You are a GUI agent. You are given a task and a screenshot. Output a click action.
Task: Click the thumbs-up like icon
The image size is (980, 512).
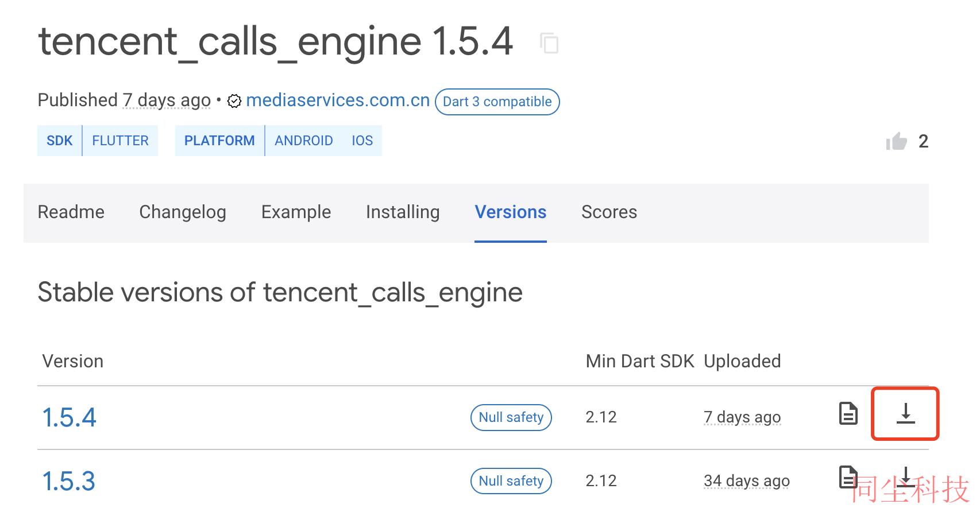coord(896,141)
